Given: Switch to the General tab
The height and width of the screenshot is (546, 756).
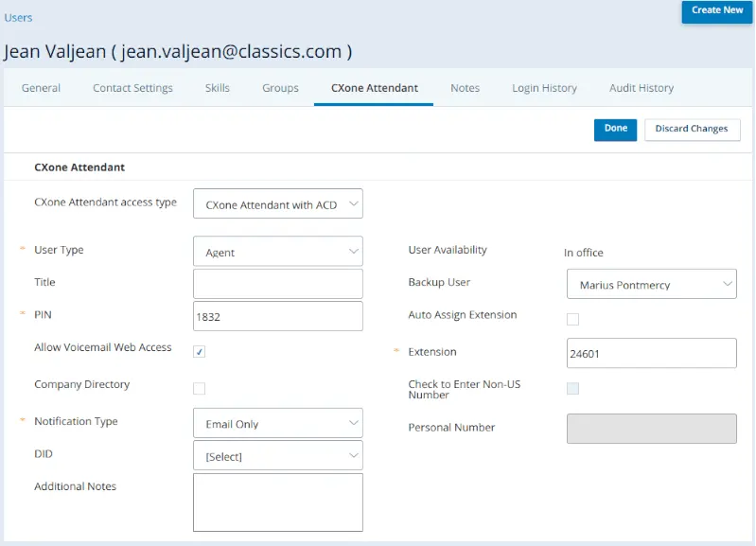Looking at the screenshot, I should click(x=41, y=88).
